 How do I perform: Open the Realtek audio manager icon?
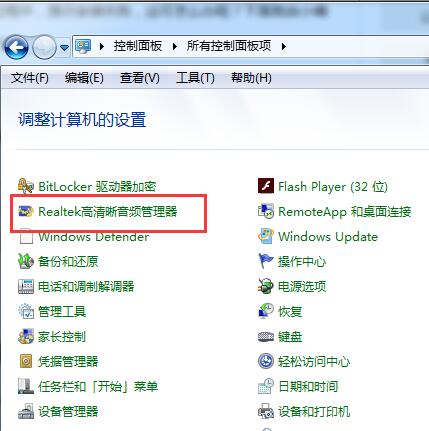pos(26,211)
